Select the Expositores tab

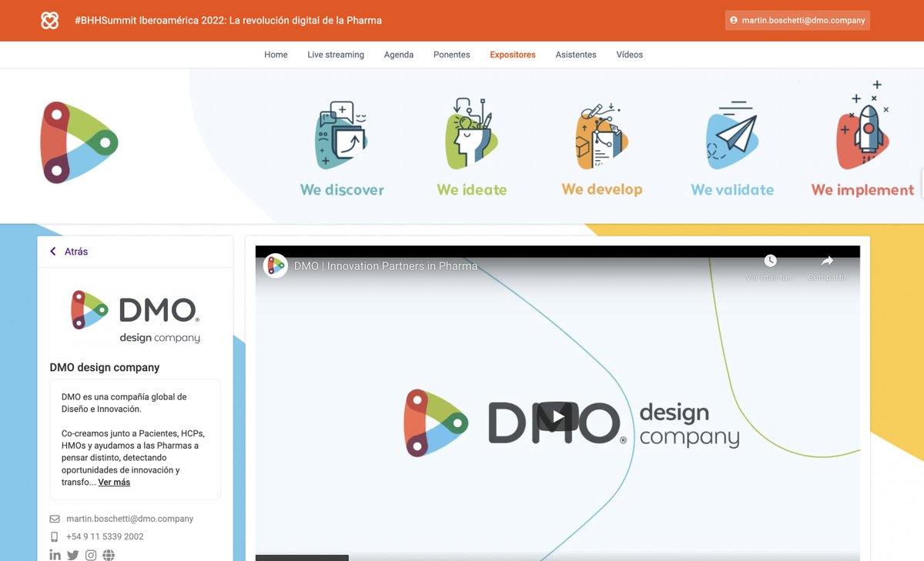tap(513, 55)
